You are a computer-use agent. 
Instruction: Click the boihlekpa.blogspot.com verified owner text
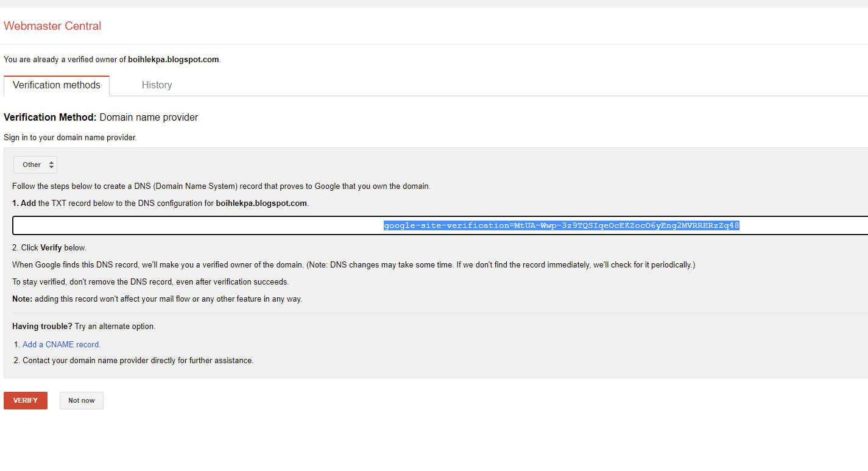point(173,60)
